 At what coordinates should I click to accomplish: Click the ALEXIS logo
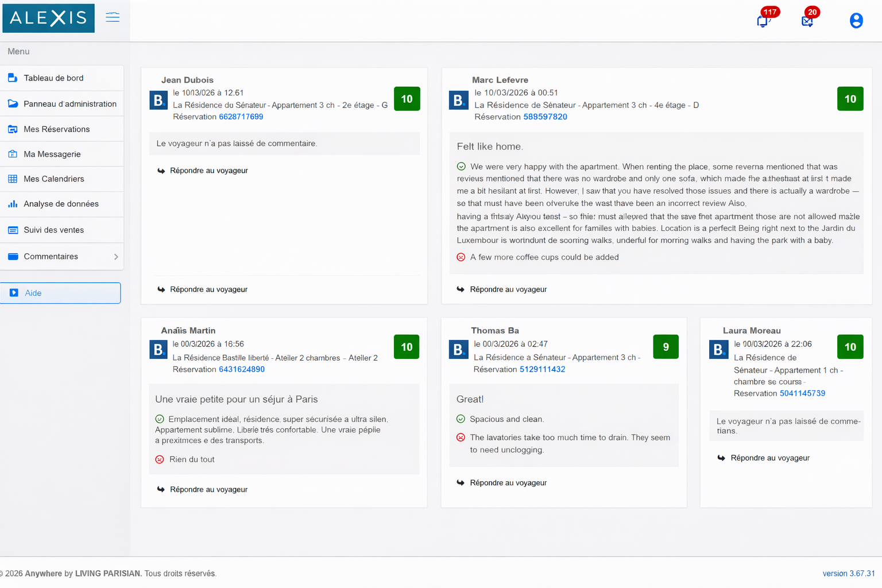coord(48,17)
